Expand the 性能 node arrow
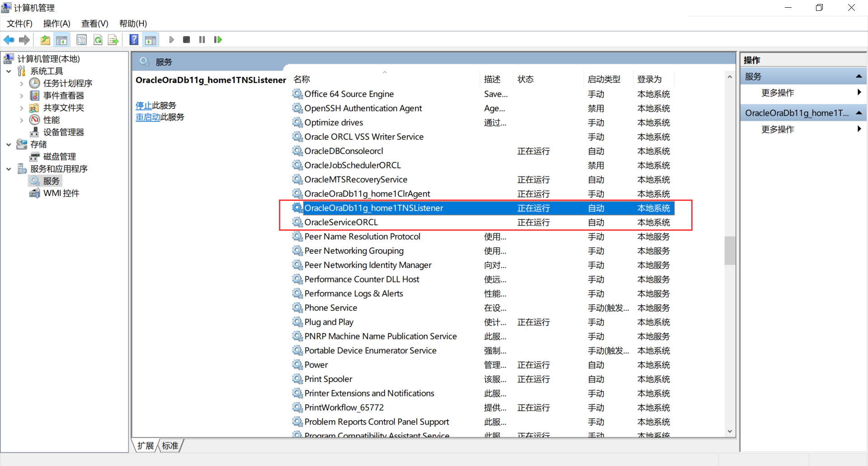Viewport: 868px width, 466px height. pos(21,120)
